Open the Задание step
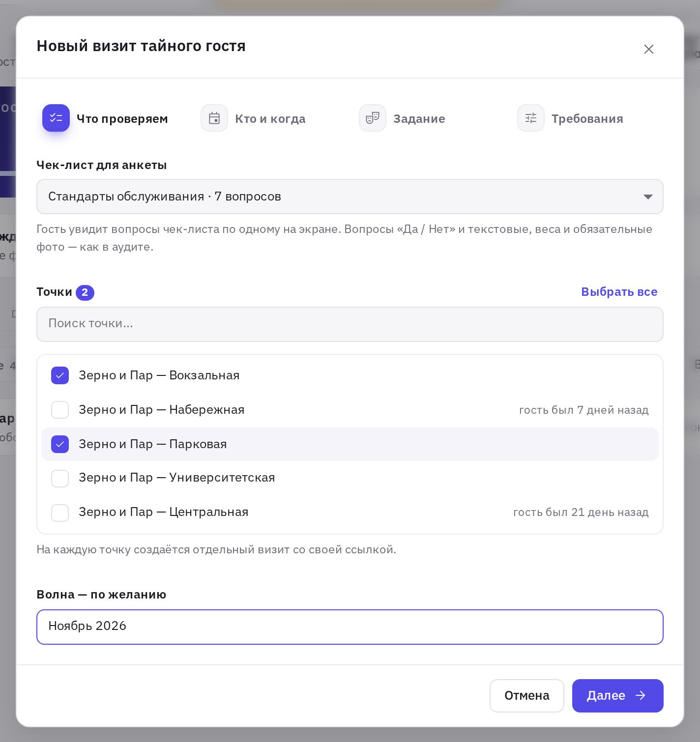700x742 pixels. 402,118
